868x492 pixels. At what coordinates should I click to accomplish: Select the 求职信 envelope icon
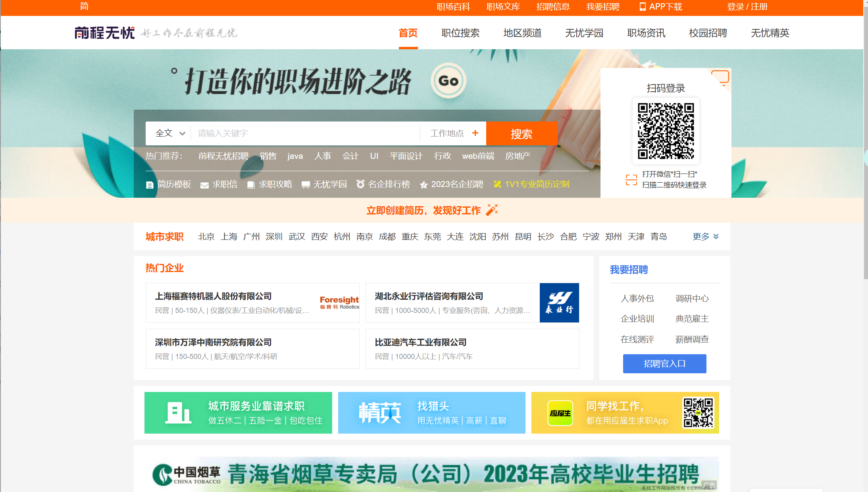[x=204, y=184]
